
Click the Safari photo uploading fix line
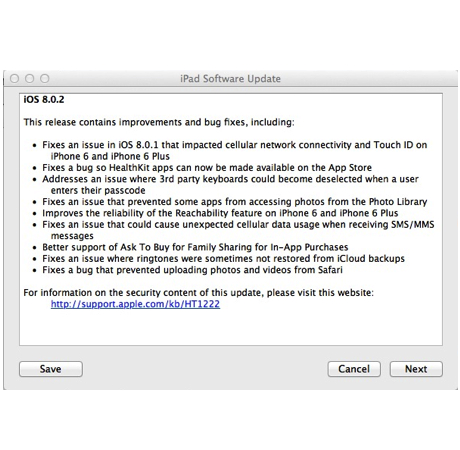point(192,270)
